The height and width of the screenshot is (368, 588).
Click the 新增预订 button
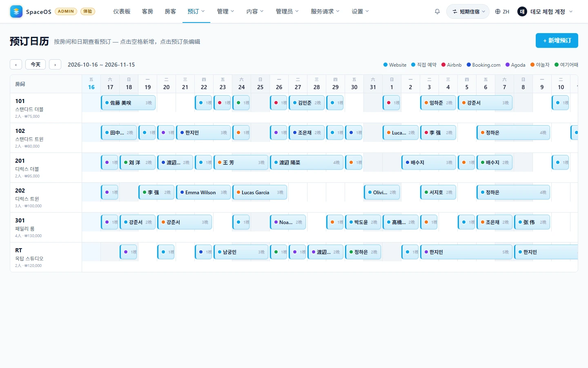[x=557, y=40]
